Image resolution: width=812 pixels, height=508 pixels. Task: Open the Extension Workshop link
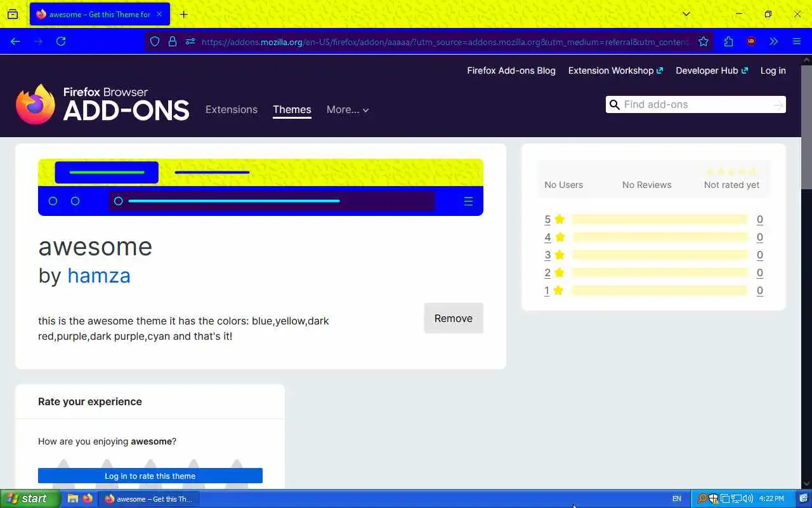615,70
